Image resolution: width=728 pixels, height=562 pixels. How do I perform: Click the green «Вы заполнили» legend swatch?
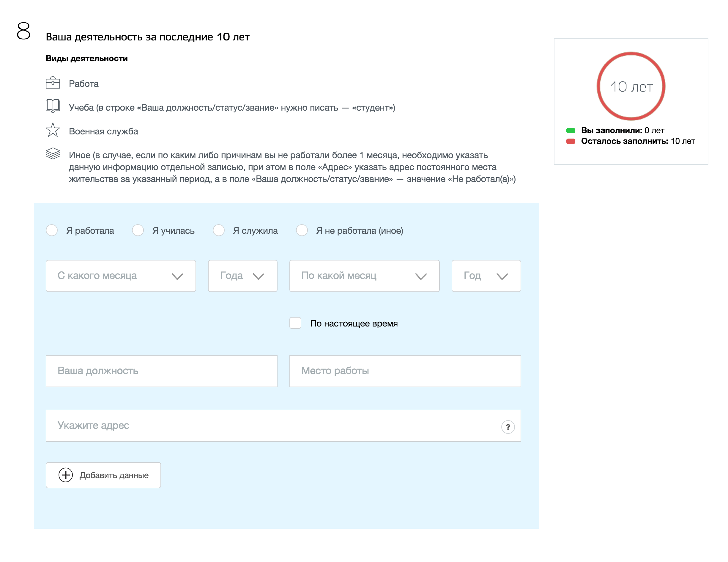pyautogui.click(x=571, y=131)
